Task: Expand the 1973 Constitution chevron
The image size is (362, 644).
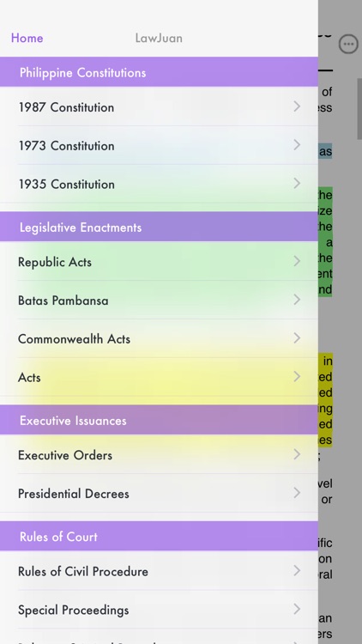Action: [x=297, y=145]
